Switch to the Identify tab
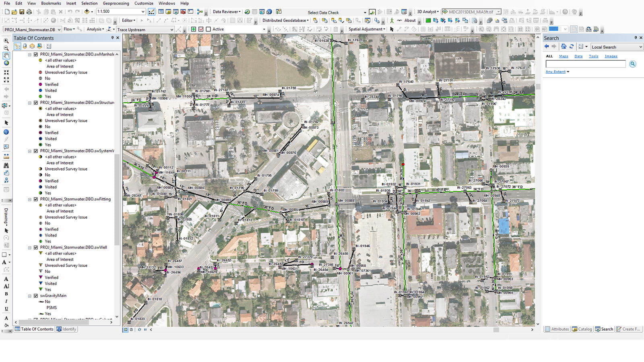The height and width of the screenshot is (362, 644). pos(66,329)
